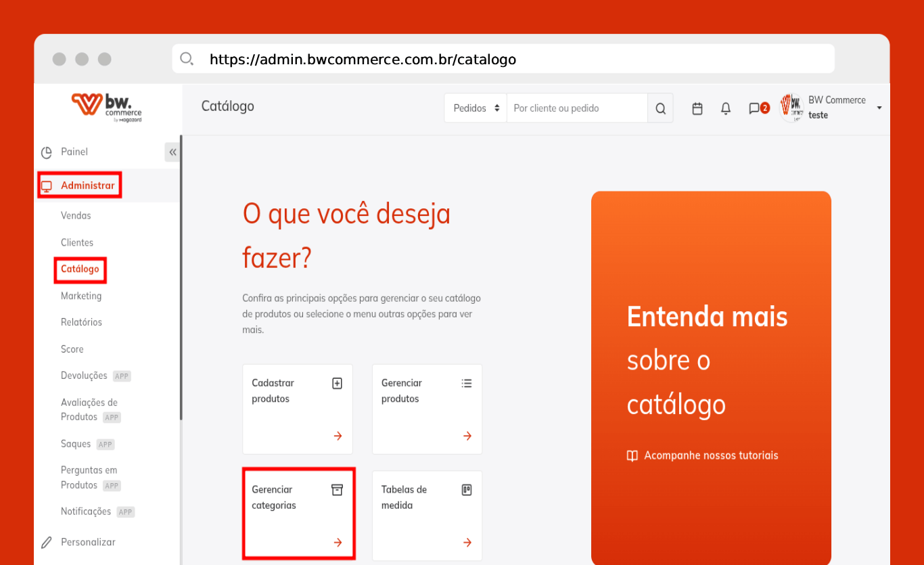
Task: Click the Painel pie chart icon
Action: tap(47, 152)
